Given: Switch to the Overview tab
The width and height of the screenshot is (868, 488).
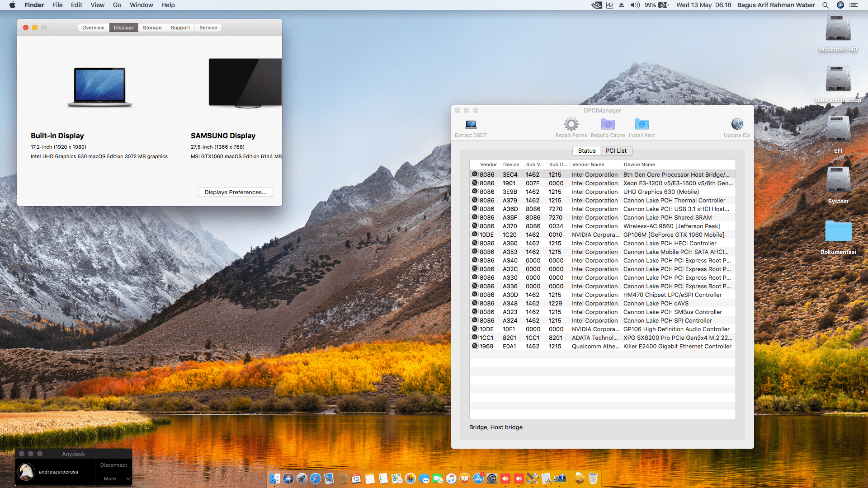Looking at the screenshot, I should coord(93,28).
